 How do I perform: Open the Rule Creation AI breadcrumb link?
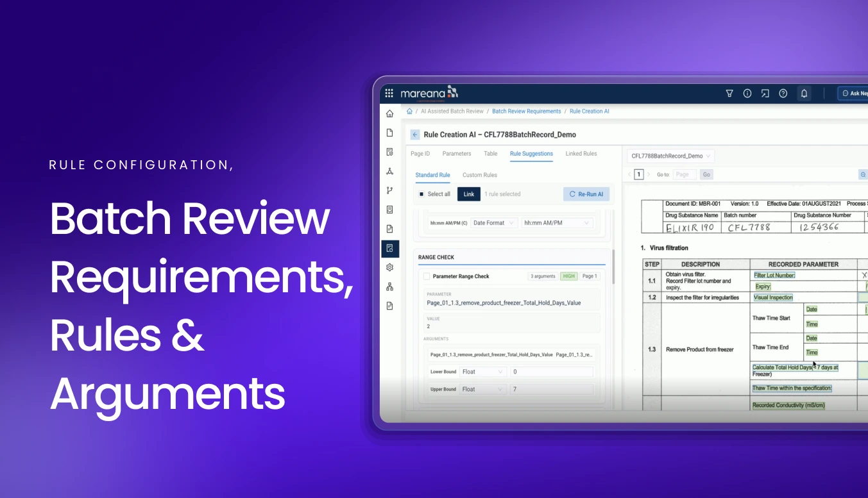coord(590,111)
